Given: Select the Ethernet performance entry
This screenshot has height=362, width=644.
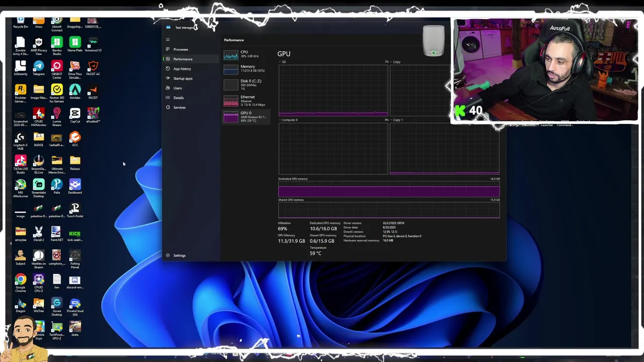Looking at the screenshot, I should (247, 101).
